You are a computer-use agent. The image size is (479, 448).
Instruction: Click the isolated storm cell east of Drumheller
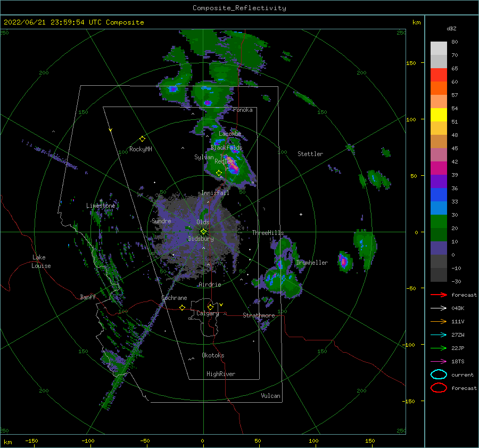point(344,262)
